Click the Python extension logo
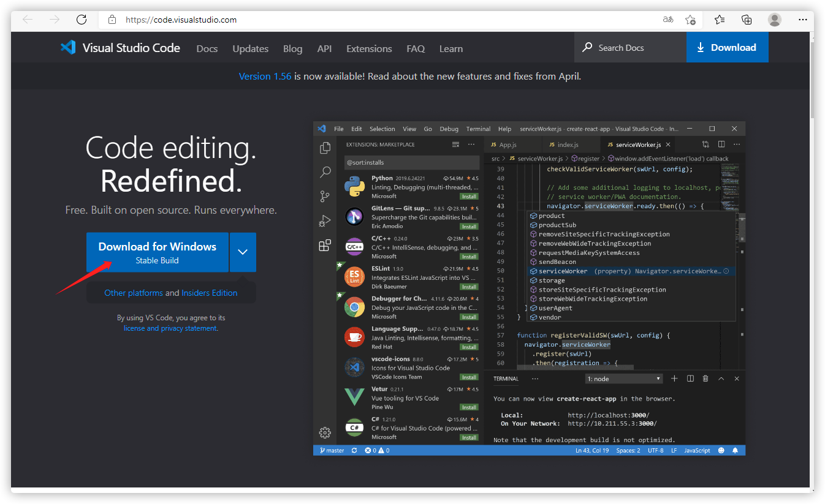The height and width of the screenshot is (504, 825). (x=354, y=186)
